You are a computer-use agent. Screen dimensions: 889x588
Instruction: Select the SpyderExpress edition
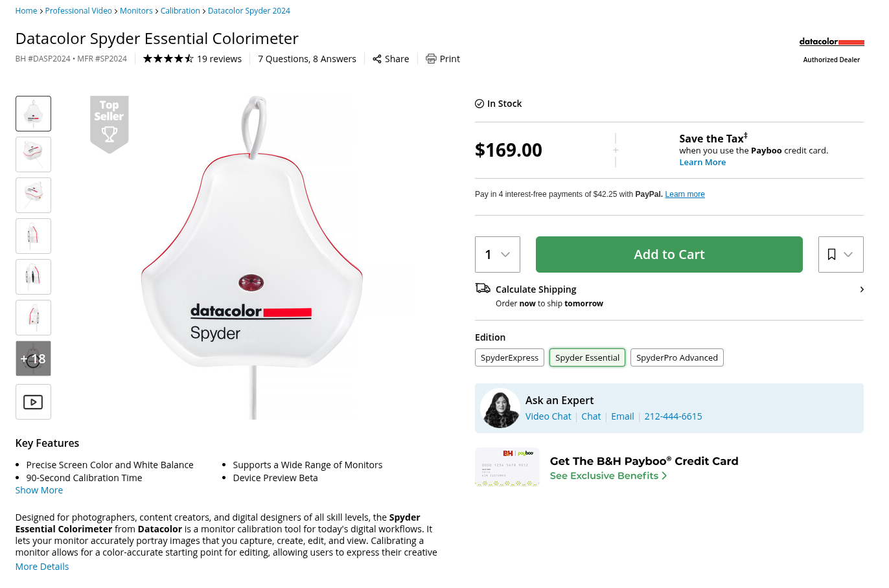tap(509, 357)
